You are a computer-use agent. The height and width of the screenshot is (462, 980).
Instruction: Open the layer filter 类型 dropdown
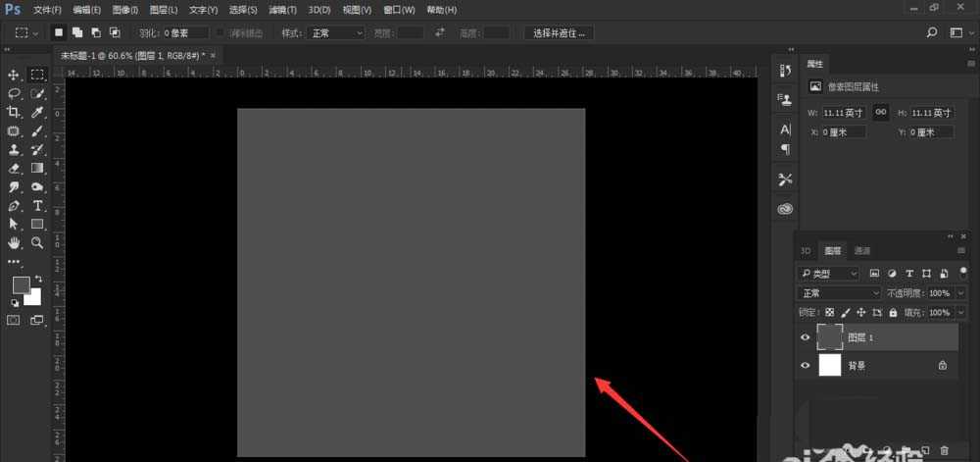pyautogui.click(x=829, y=273)
